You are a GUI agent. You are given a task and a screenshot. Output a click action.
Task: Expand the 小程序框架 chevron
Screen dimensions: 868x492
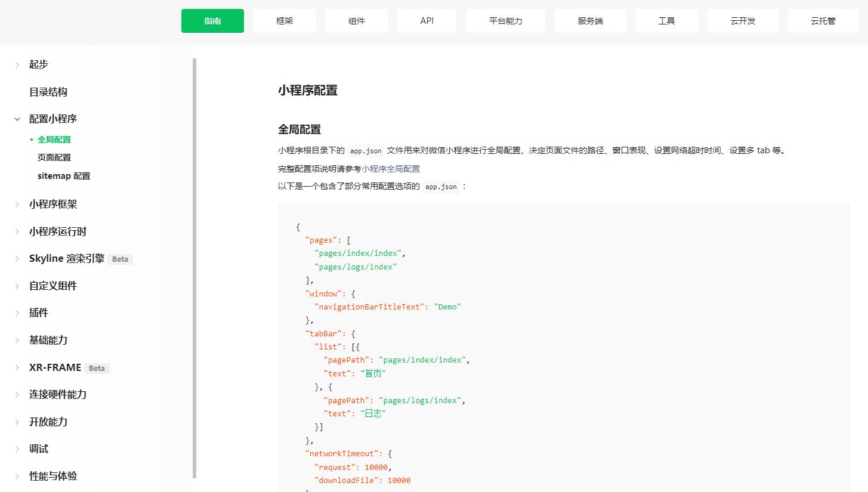pos(17,204)
